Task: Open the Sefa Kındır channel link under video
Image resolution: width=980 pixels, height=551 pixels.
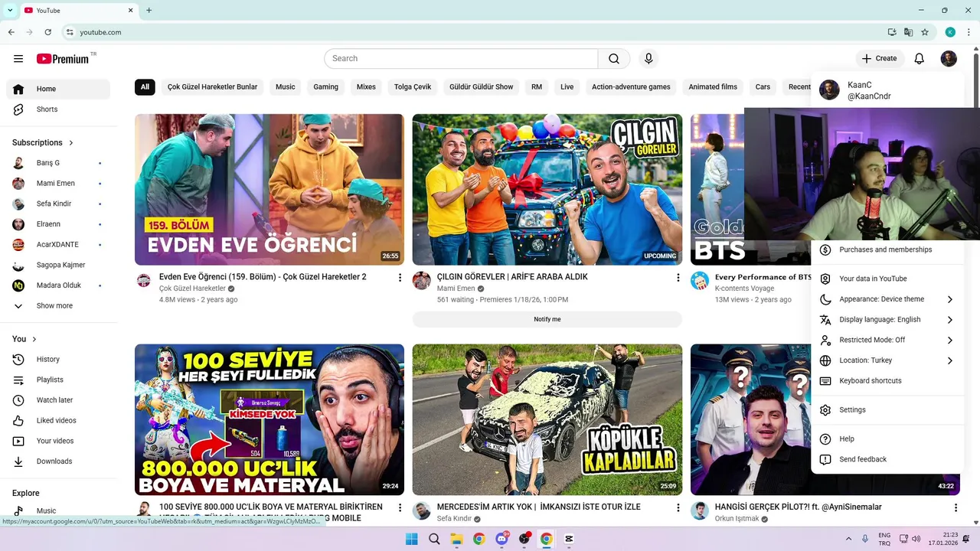Action: point(454,519)
